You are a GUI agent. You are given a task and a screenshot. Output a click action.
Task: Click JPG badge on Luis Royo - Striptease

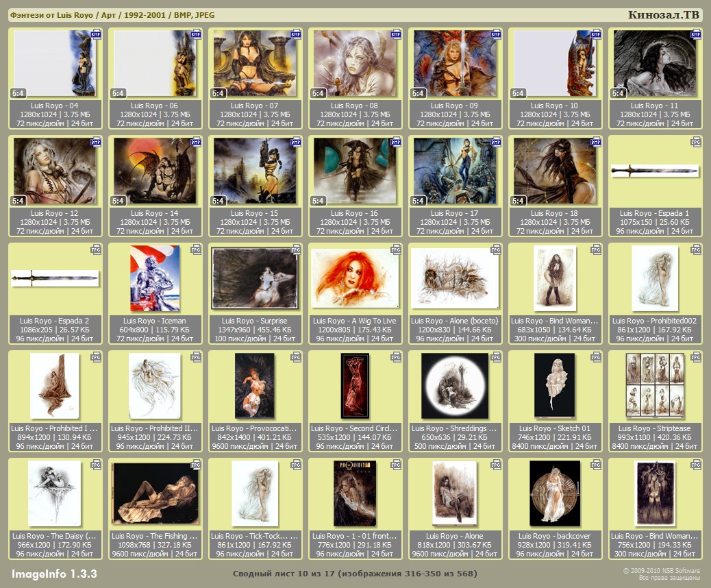[696, 357]
